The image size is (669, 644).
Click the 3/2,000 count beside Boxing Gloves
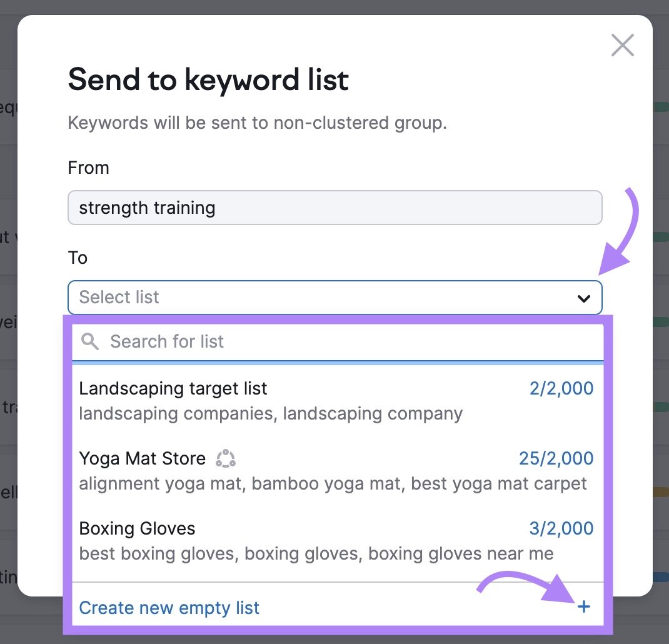click(x=561, y=528)
